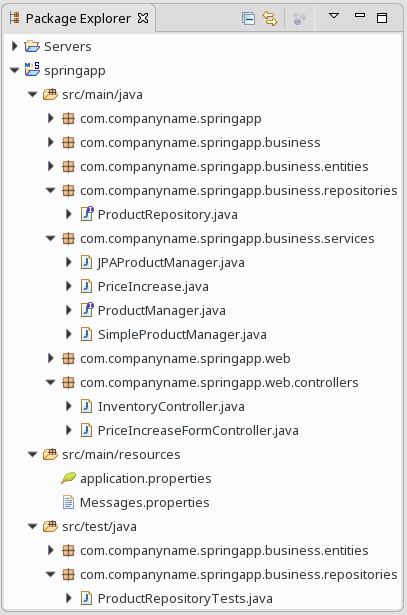This screenshot has width=407, height=615.
Task: Select PriceIncrease.java in the tree
Action: (x=153, y=287)
